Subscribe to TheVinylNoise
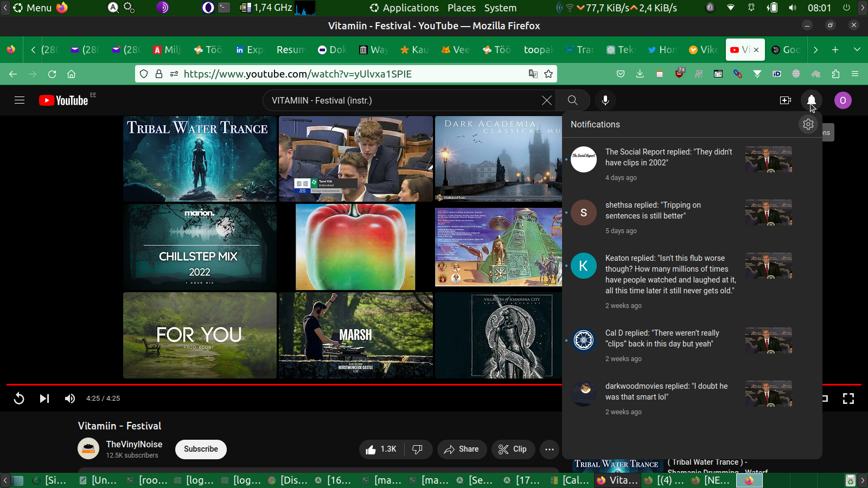The width and height of the screenshot is (868, 488). (x=201, y=450)
